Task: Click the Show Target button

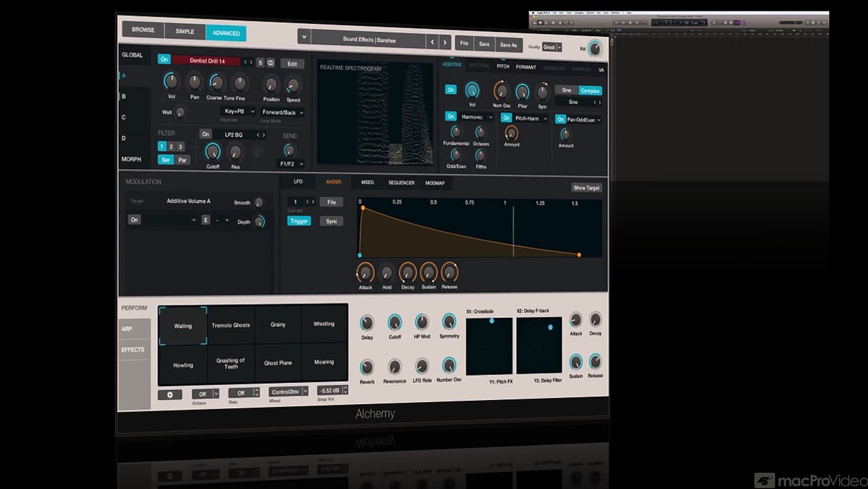Action: coord(587,188)
